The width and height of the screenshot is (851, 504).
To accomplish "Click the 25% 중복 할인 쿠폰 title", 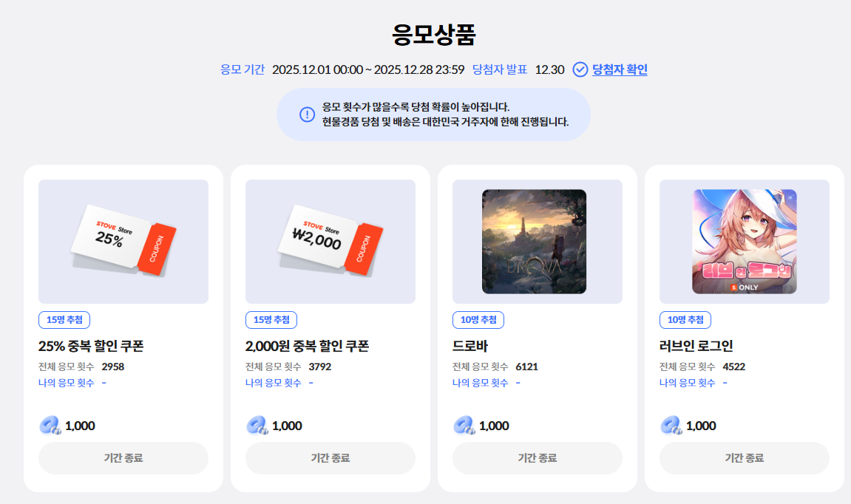I will coord(91,346).
